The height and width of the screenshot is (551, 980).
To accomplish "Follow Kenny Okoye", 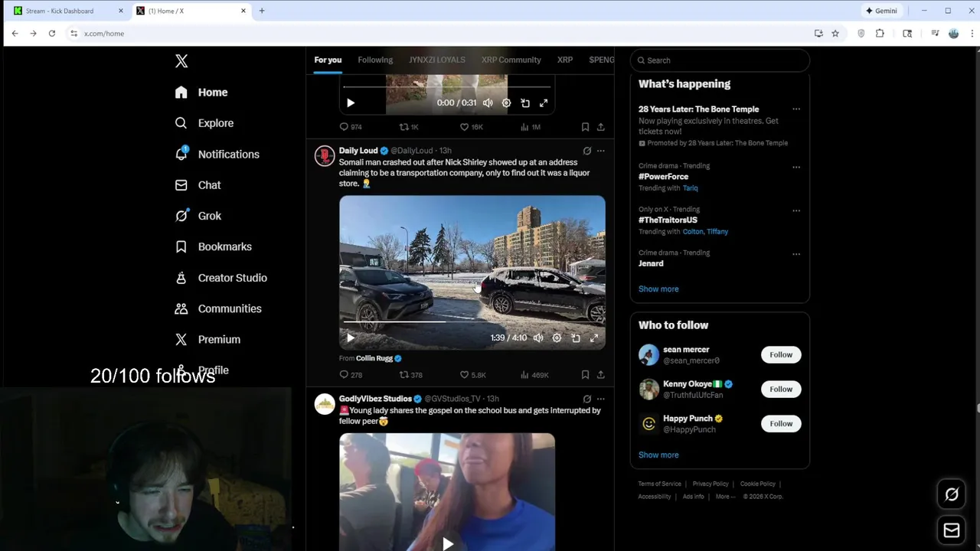I will coord(781,389).
